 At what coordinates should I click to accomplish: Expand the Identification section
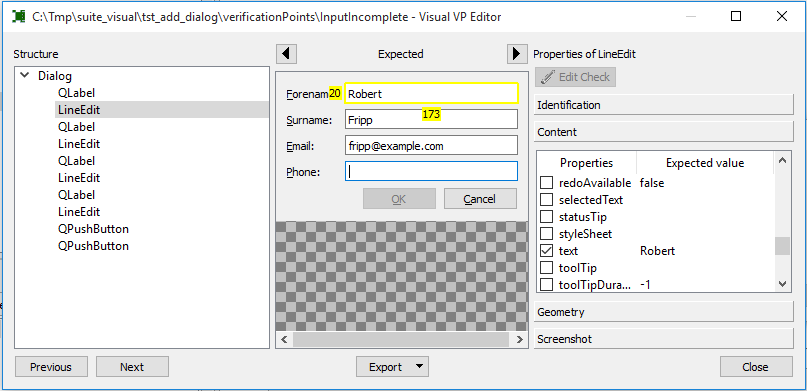click(664, 105)
